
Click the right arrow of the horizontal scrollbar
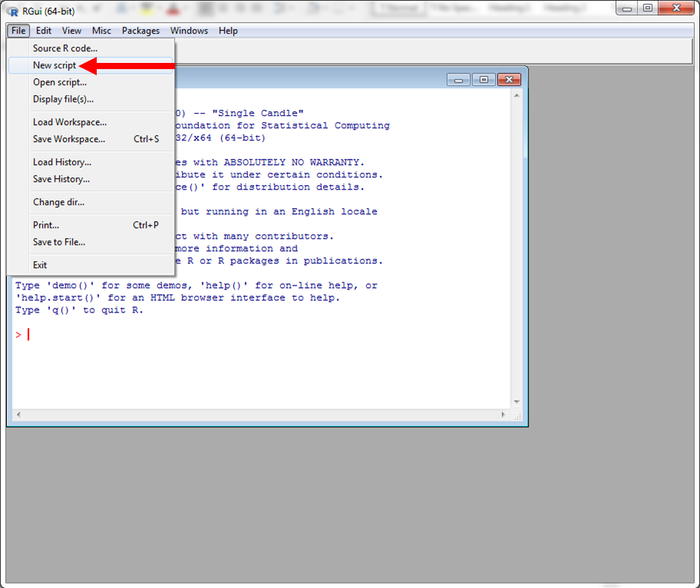tap(504, 416)
